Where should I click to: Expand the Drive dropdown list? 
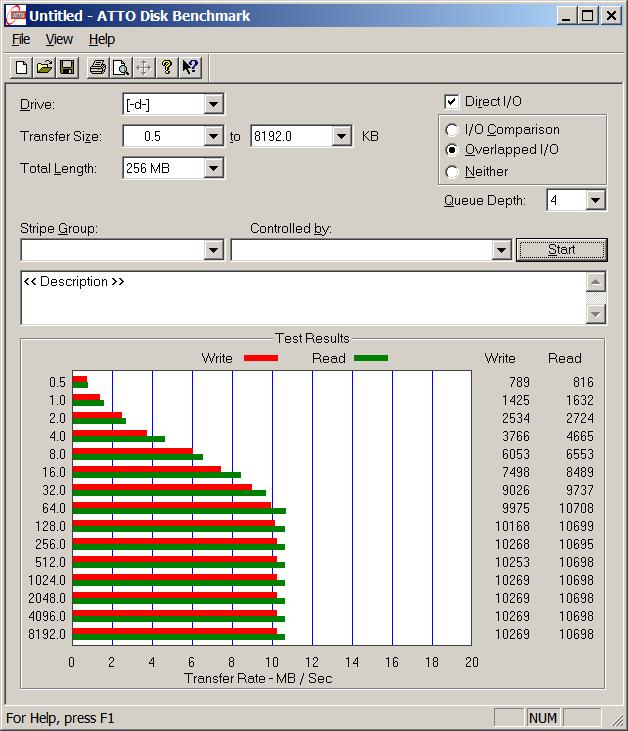(213, 104)
